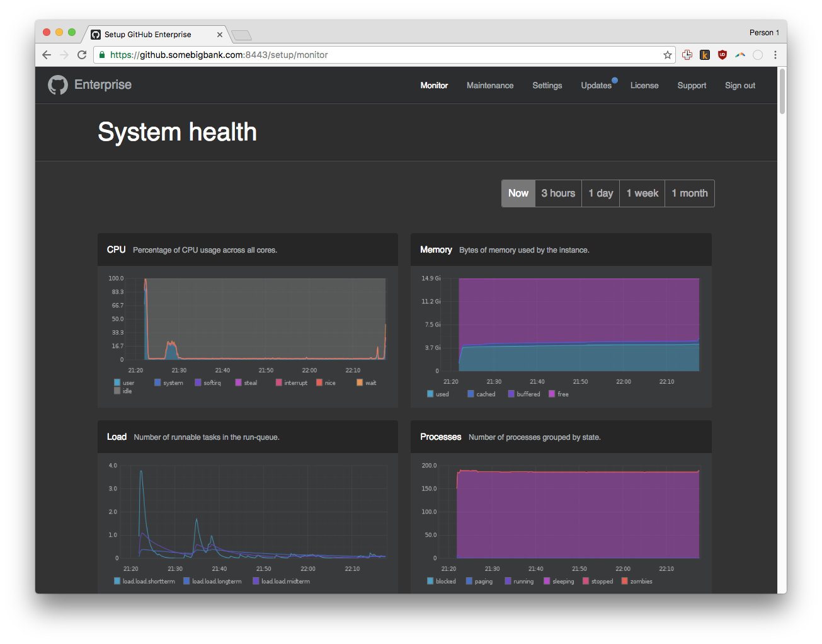This screenshot has width=822, height=644.
Task: Select the 1 month time range
Action: click(x=690, y=193)
